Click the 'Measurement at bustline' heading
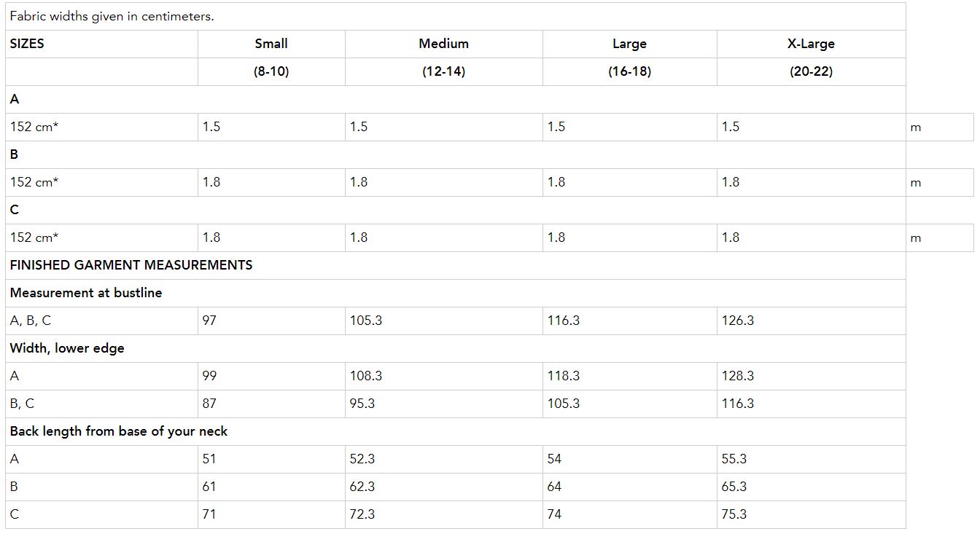980x534 pixels. [x=86, y=293]
